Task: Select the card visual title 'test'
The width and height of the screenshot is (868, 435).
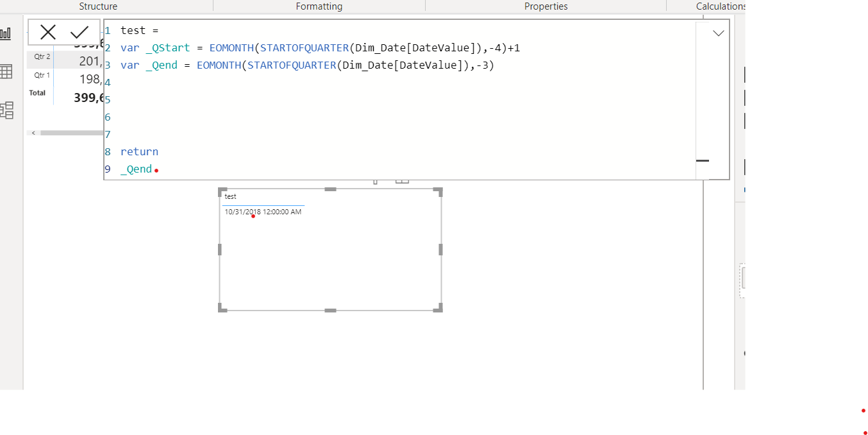Action: 230,196
